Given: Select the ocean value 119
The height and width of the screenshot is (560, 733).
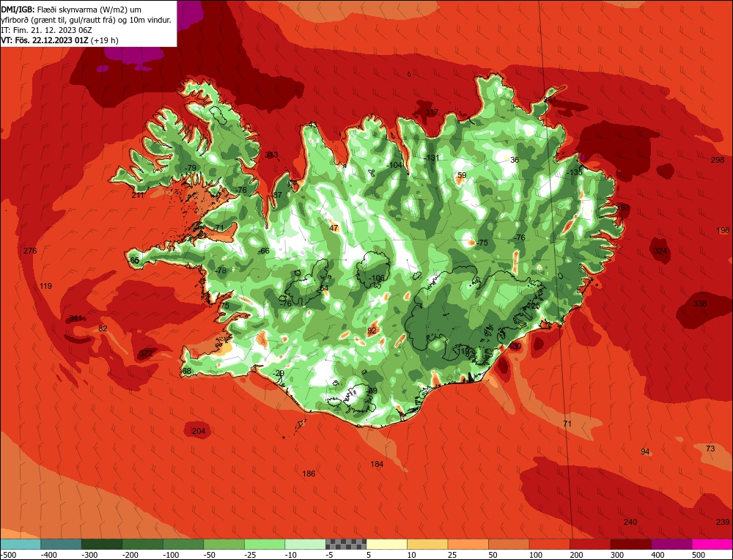Looking at the screenshot, I should 45,286.
